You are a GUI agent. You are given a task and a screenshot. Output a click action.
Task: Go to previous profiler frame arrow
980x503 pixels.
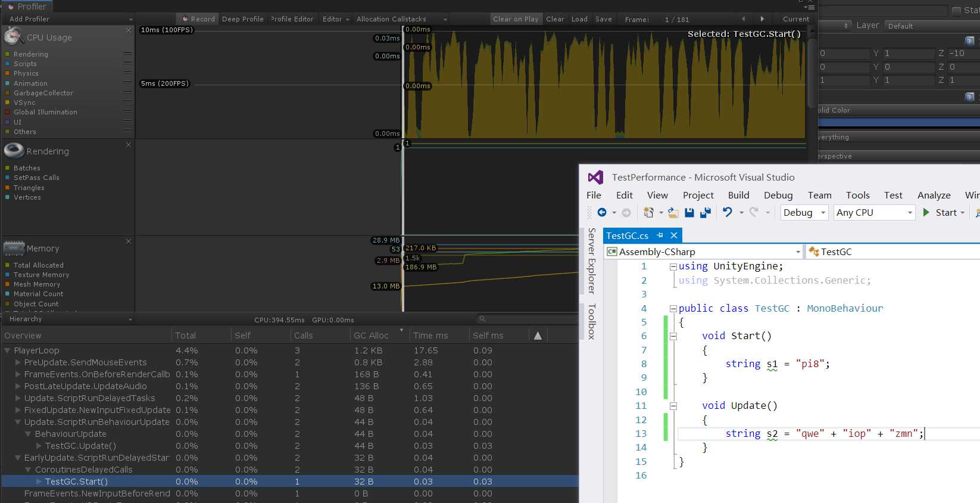coord(743,19)
